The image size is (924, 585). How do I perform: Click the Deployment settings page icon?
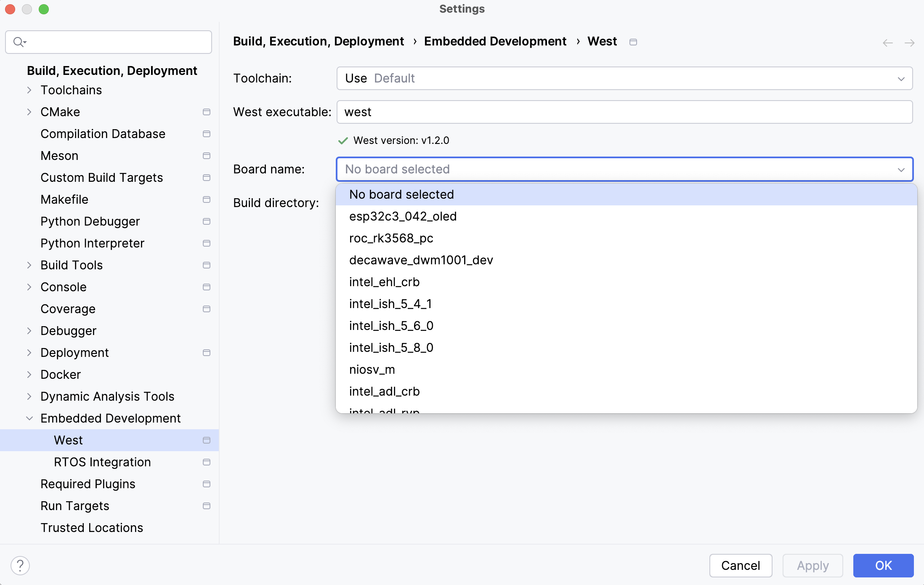tap(207, 352)
